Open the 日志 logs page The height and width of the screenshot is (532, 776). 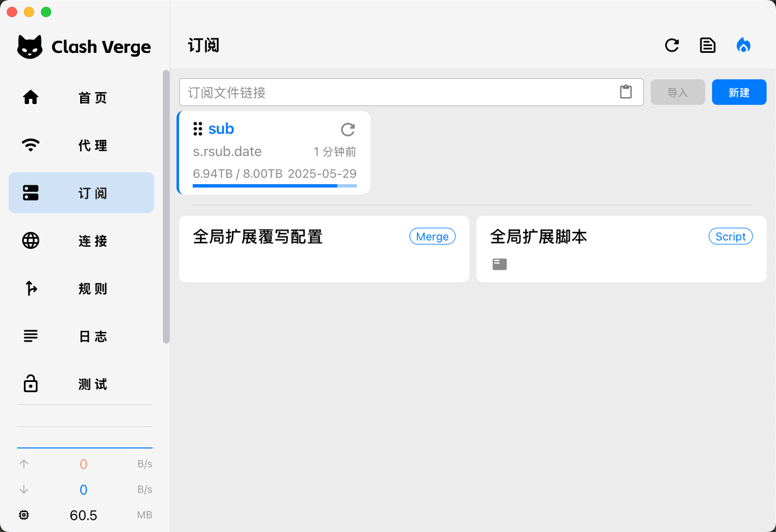click(x=81, y=336)
